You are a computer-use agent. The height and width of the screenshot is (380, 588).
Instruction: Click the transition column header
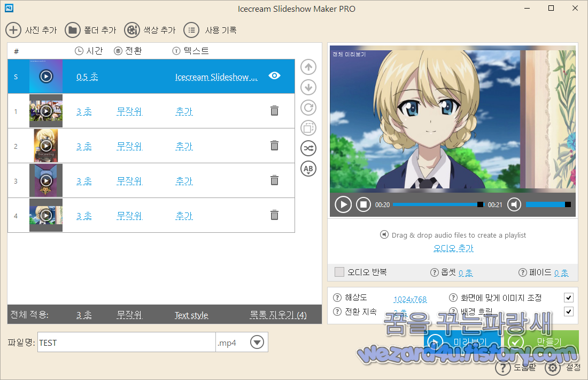pyautogui.click(x=128, y=51)
